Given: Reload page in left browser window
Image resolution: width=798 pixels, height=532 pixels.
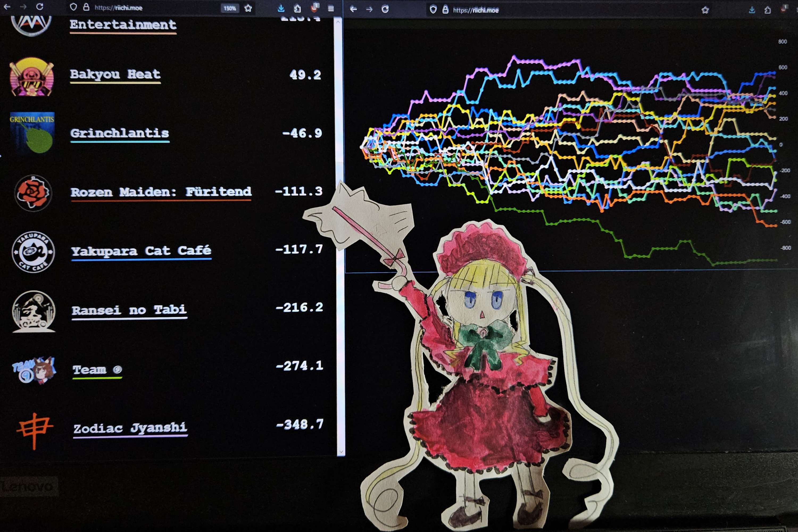Looking at the screenshot, I should pos(40,6).
